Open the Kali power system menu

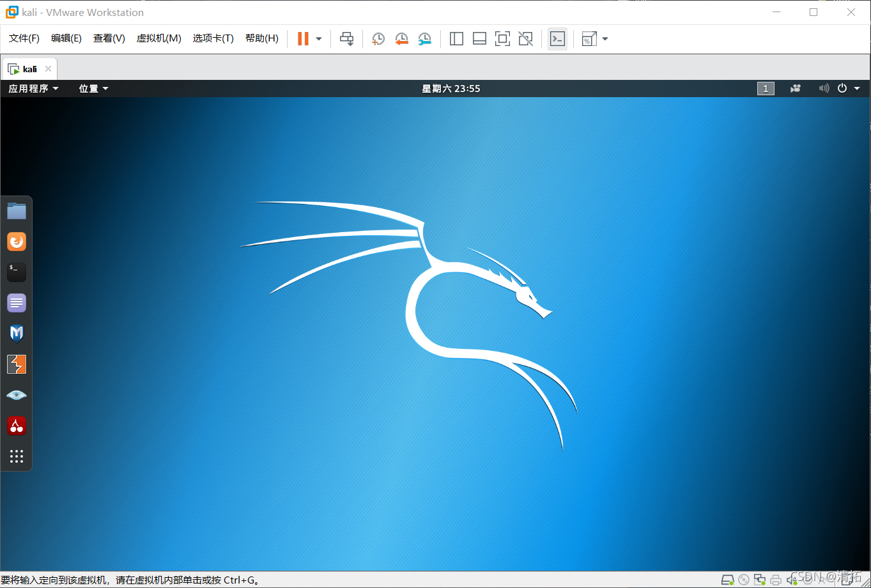[x=849, y=89]
